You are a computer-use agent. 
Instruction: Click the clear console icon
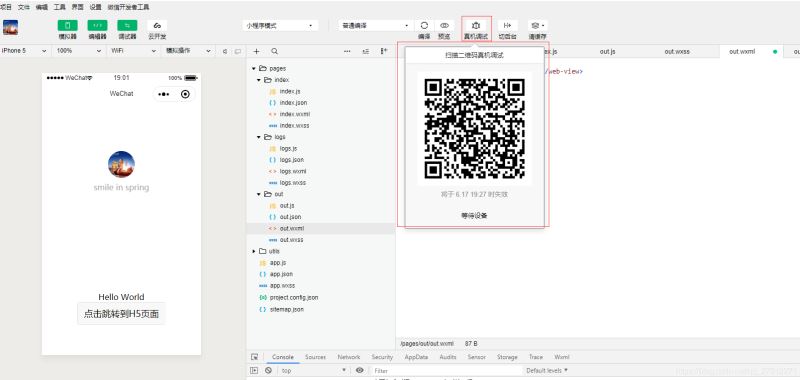pos(268,371)
